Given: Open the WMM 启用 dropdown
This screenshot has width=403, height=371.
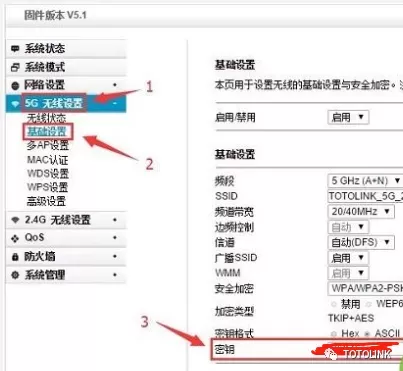Looking at the screenshot, I should (348, 273).
